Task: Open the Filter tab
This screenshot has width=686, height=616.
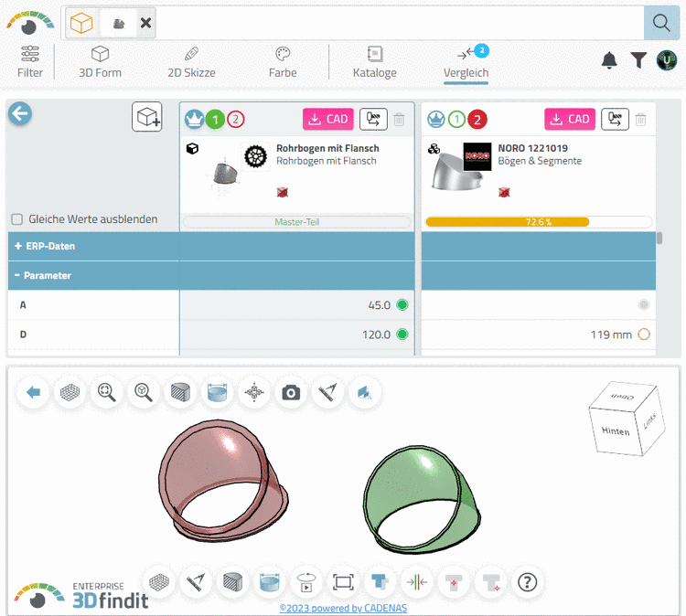Action: tap(30, 61)
